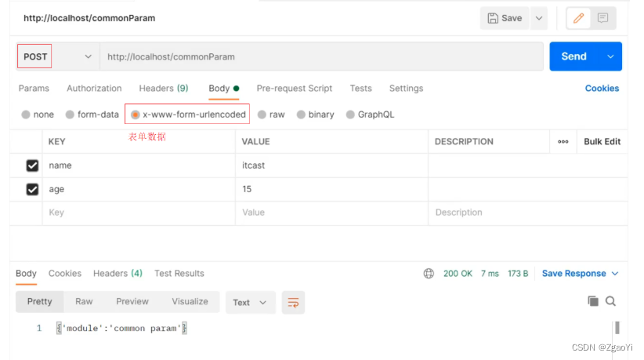
Task: Click the blue Send button
Action: tap(574, 56)
